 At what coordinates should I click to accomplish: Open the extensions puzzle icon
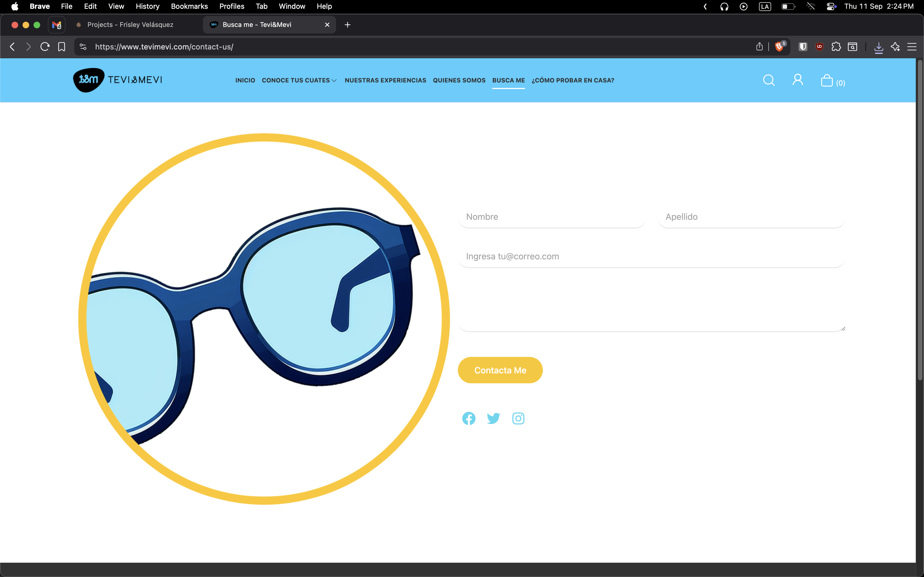click(x=836, y=46)
